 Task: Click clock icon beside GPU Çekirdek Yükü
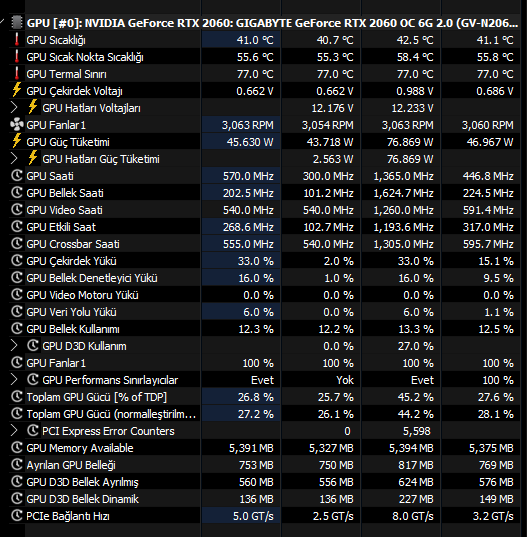pos(17,261)
